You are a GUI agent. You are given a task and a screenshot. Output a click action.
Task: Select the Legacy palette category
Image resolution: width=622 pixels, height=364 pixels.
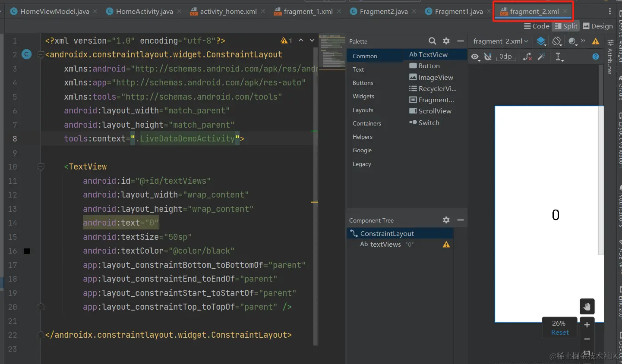click(375, 164)
